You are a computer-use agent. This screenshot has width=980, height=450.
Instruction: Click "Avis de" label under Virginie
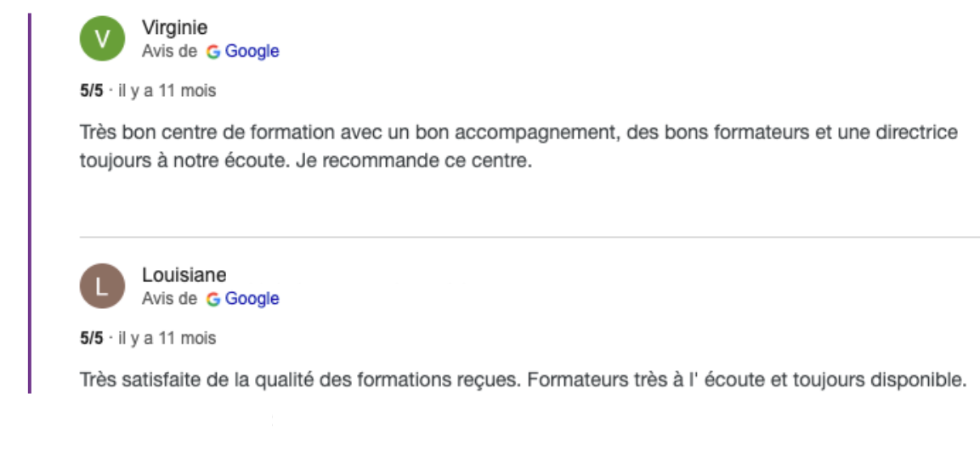169,52
